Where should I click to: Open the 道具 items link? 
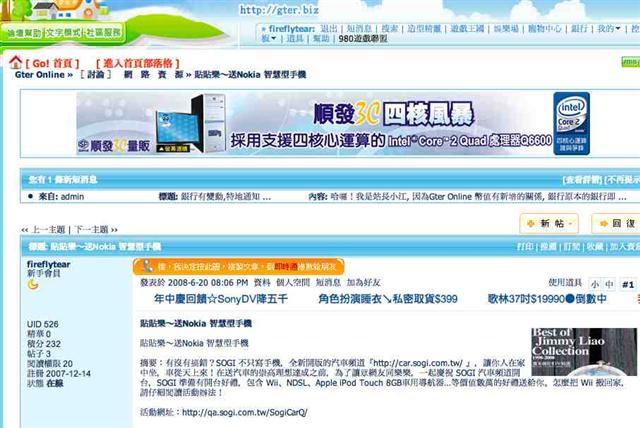point(295,39)
